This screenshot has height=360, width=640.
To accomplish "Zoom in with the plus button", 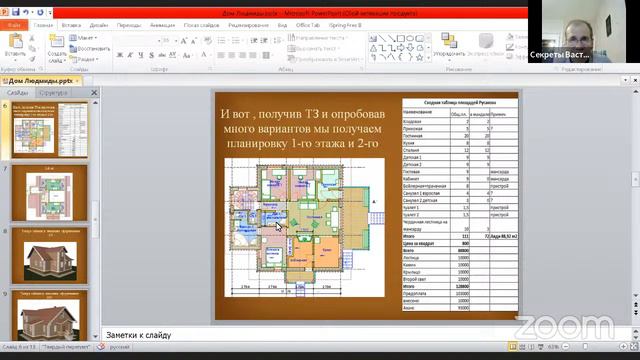I will point(623,347).
